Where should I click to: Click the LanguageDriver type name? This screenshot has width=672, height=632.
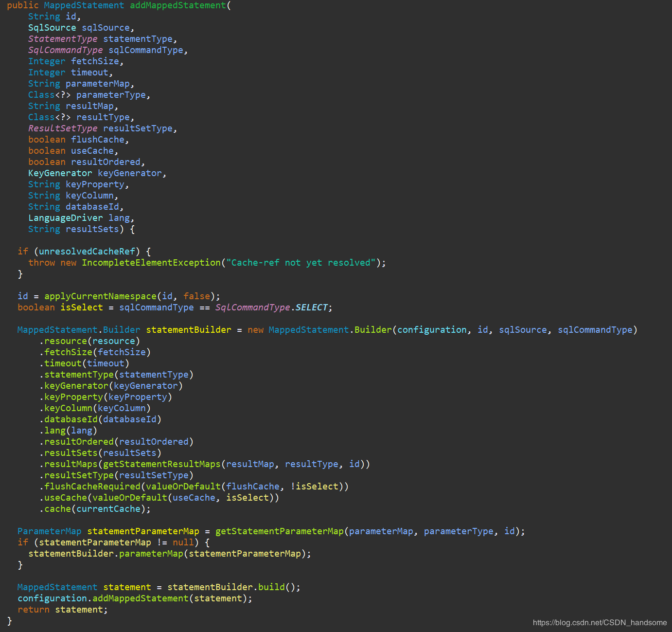[x=65, y=218]
